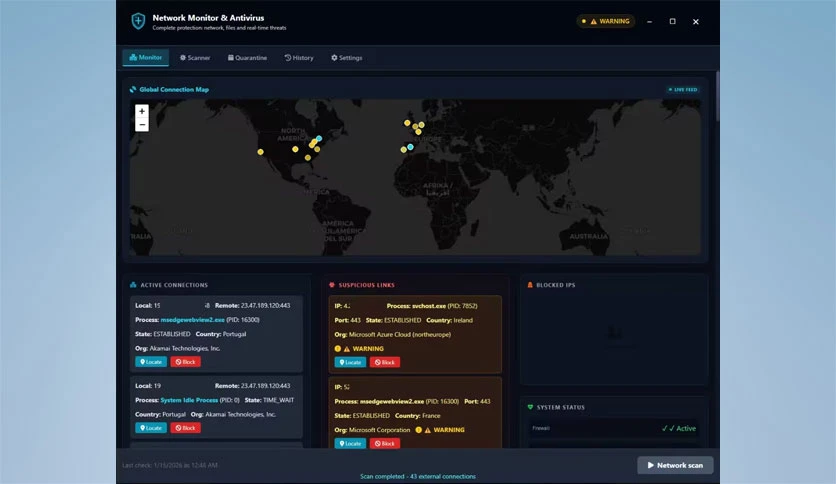Screen dimensions: 836x484
Task: Select the westernmost yellow marker in North America
Action: [x=260, y=152]
